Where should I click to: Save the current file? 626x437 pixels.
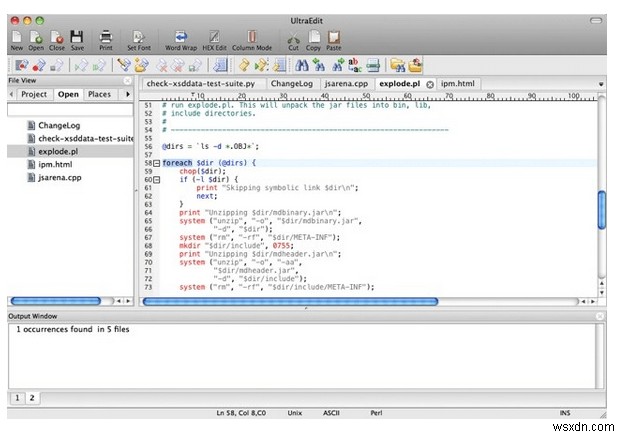(x=77, y=37)
